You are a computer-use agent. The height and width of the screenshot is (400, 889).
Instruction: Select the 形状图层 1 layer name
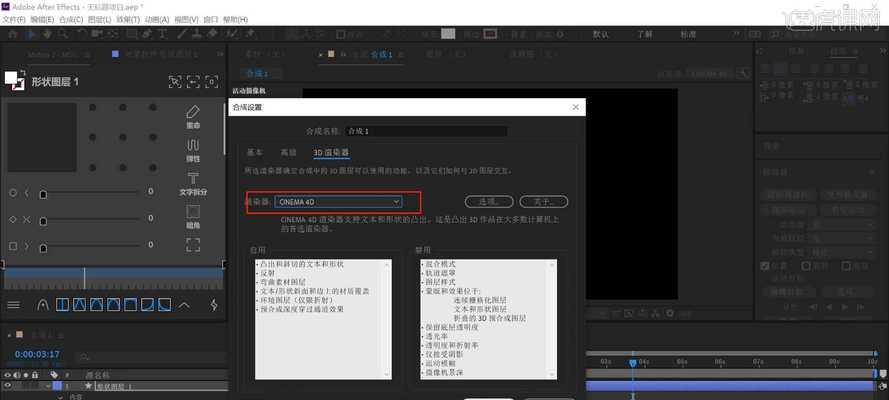[x=113, y=386]
